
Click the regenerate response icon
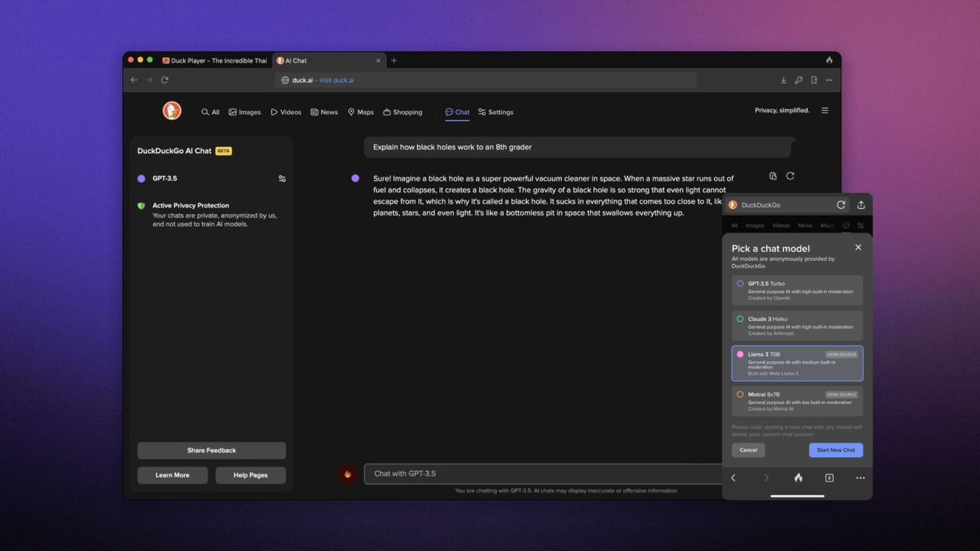(x=790, y=175)
